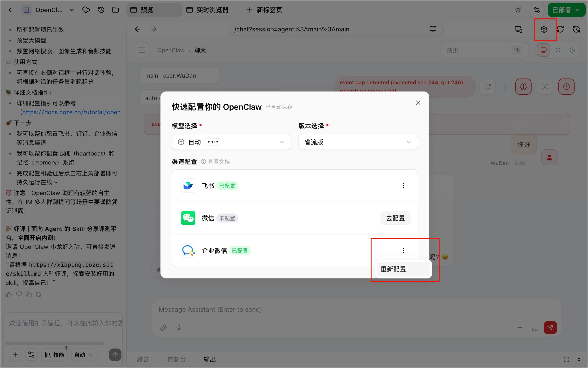Screen dimensions: 588x368
Task: Open the 模型选择 dropdown
Action: click(231, 142)
